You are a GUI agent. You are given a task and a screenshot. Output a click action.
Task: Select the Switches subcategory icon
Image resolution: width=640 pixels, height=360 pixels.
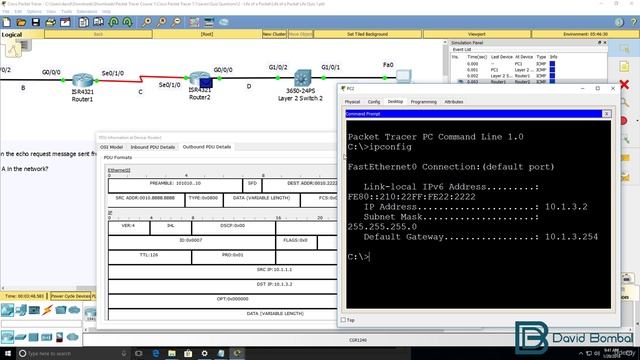click(20, 337)
